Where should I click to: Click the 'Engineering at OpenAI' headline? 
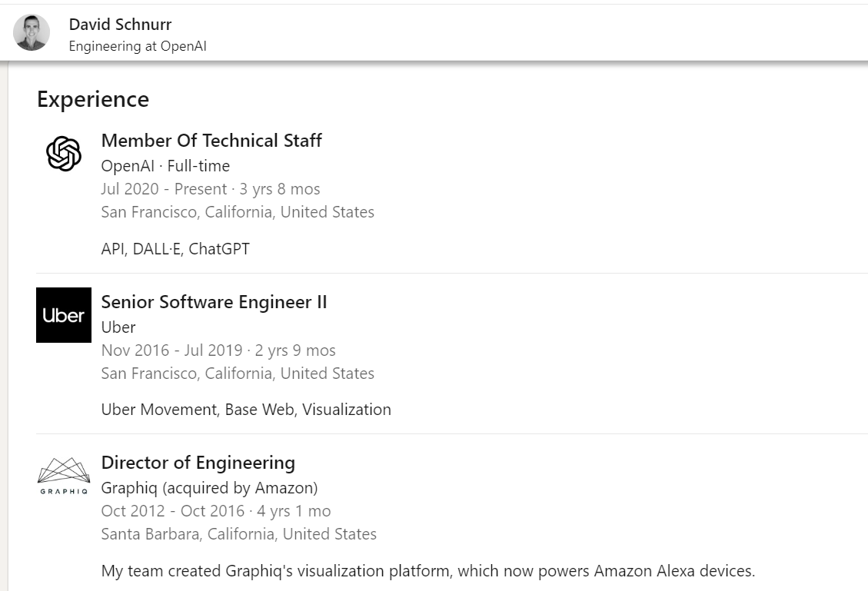[x=138, y=46]
